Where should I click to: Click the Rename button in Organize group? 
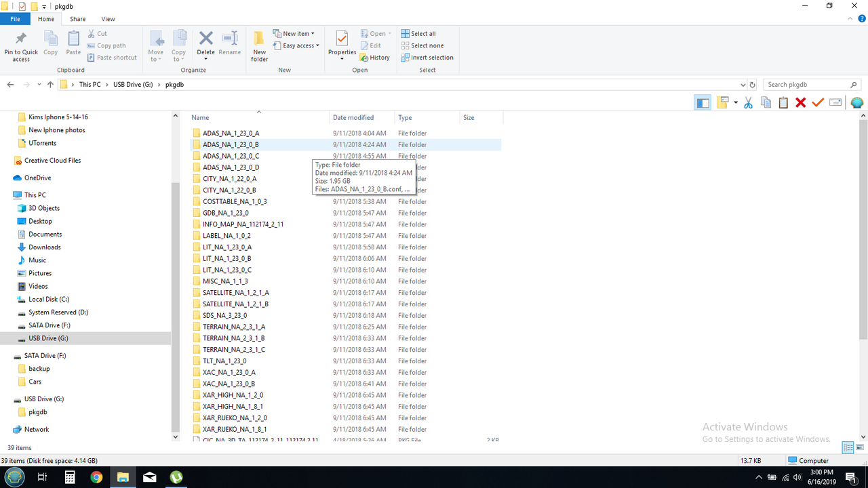(x=230, y=45)
